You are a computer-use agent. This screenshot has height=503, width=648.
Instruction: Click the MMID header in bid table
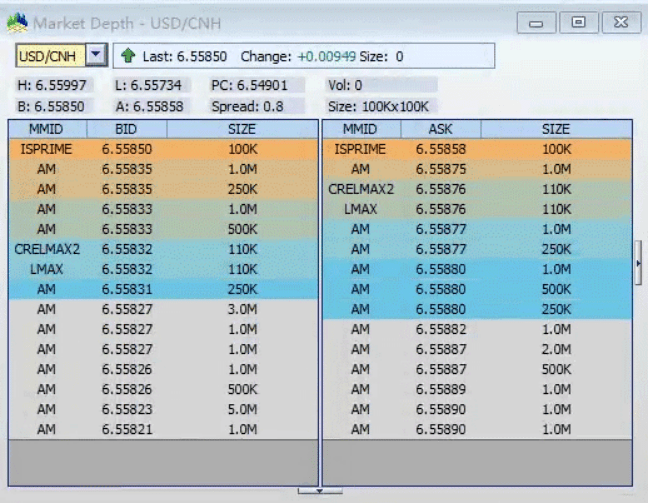pyautogui.click(x=46, y=129)
